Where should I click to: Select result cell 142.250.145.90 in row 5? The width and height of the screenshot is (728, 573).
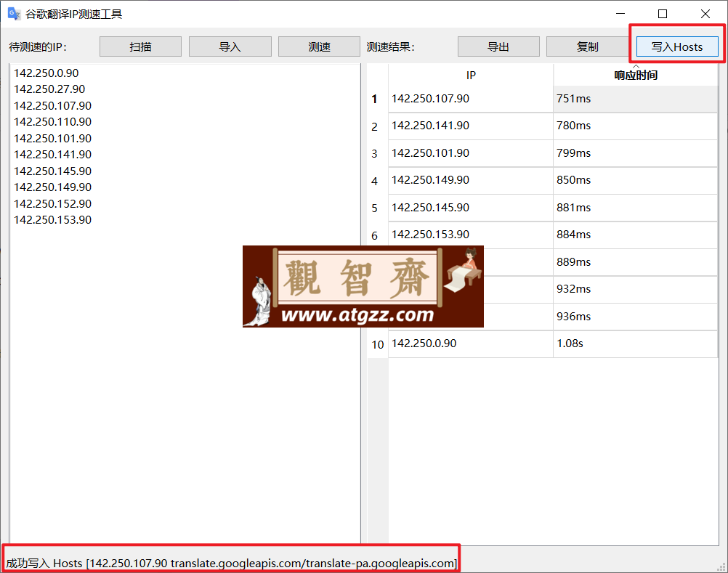[x=471, y=208]
